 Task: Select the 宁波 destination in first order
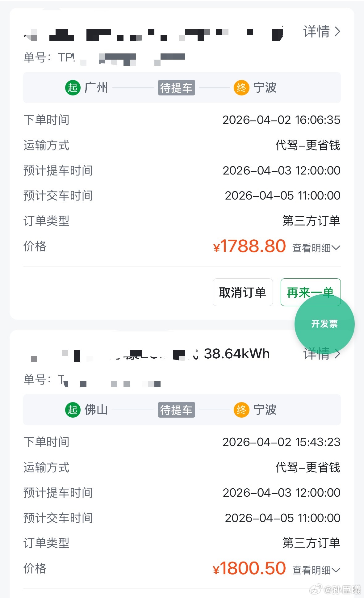pos(265,88)
